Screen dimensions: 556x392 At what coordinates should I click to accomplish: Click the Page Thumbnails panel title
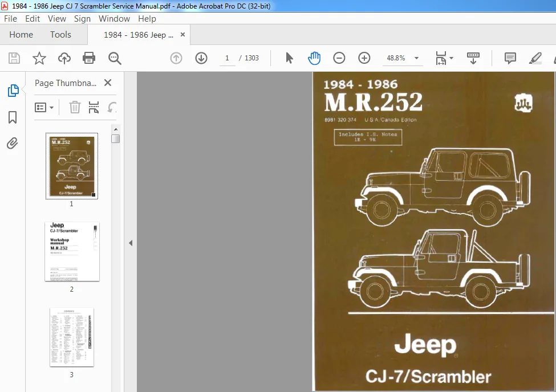pyautogui.click(x=65, y=83)
